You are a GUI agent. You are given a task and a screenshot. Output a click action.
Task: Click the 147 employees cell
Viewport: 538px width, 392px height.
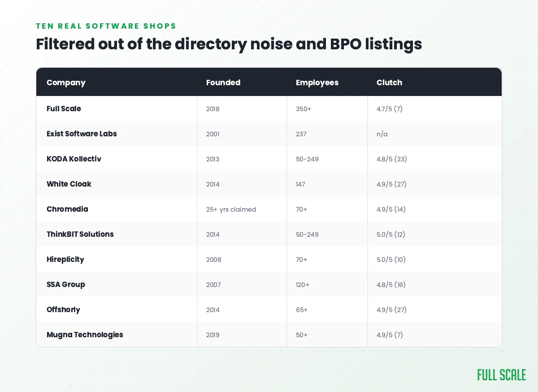(301, 184)
